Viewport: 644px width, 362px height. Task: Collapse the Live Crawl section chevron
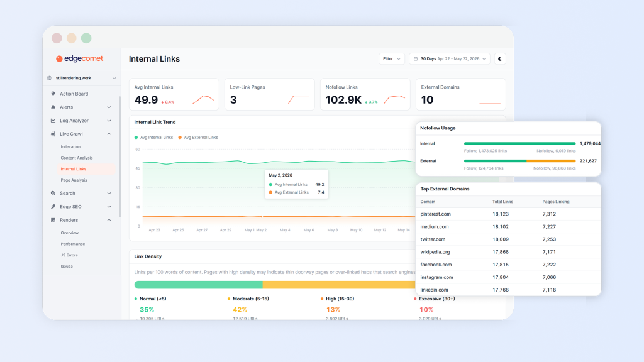point(109,134)
